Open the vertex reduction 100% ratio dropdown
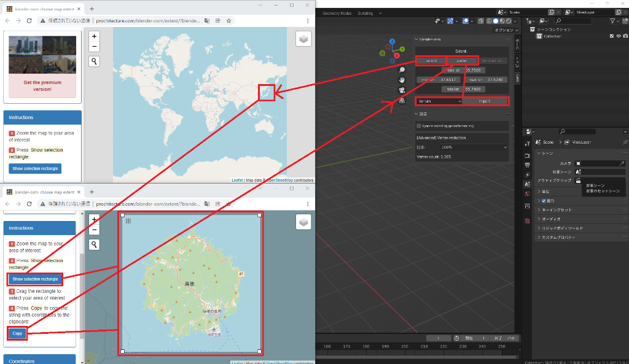This screenshot has height=364, width=629. (x=473, y=147)
